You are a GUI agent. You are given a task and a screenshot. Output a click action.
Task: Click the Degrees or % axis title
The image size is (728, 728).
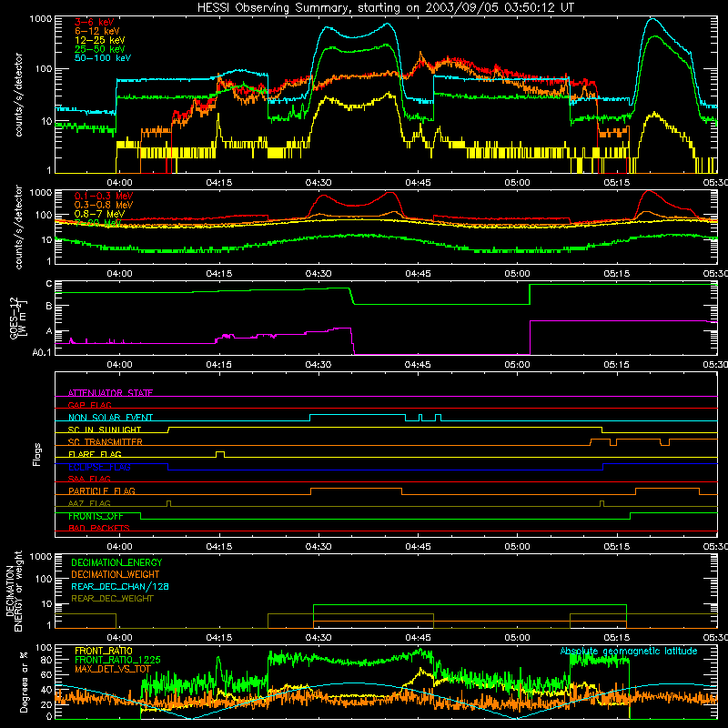(24, 682)
